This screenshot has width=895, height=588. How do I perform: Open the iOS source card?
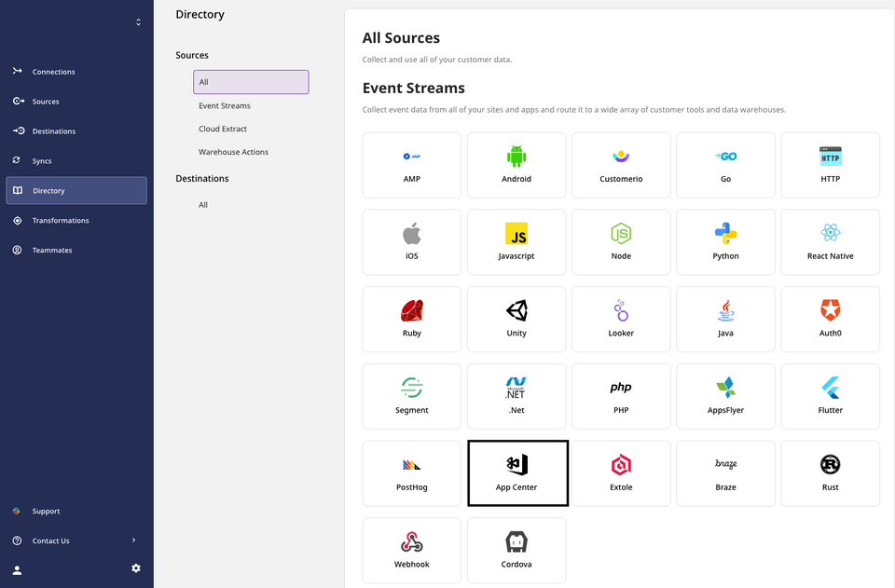pos(411,242)
